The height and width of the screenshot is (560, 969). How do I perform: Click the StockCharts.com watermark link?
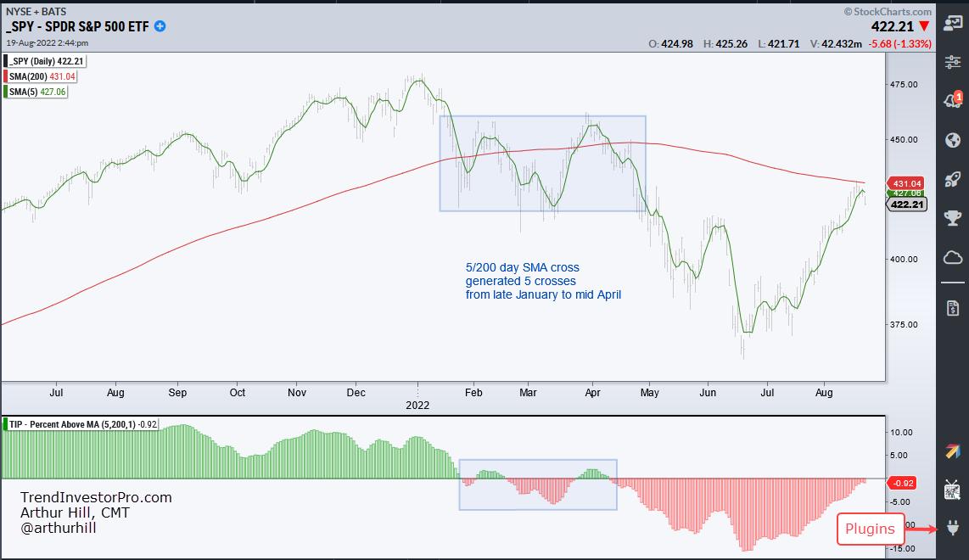[888, 11]
